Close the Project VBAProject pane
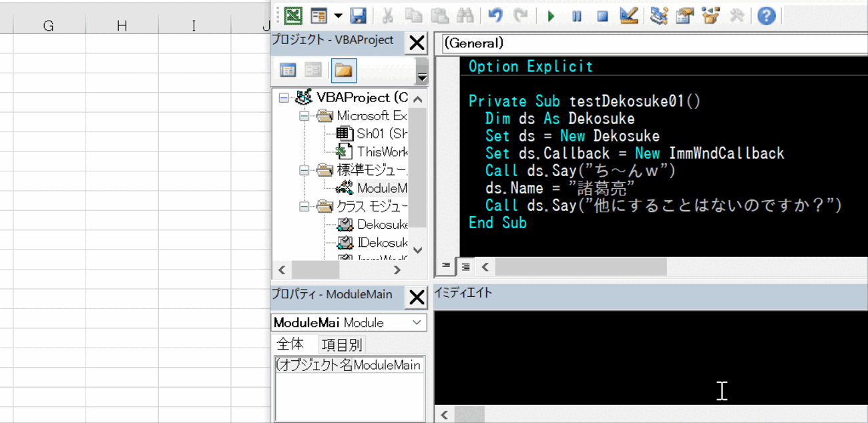This screenshot has width=868, height=423. [x=417, y=43]
